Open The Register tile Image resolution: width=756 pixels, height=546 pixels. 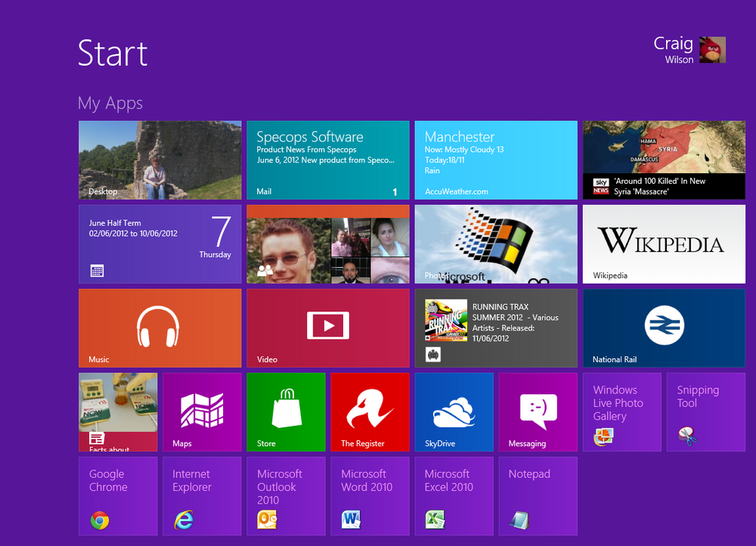pyautogui.click(x=370, y=412)
